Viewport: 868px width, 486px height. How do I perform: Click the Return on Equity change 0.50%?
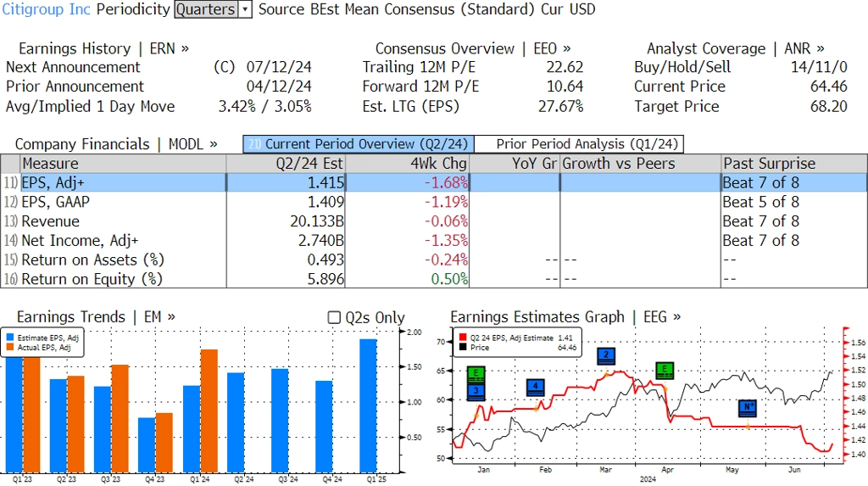pyautogui.click(x=449, y=279)
